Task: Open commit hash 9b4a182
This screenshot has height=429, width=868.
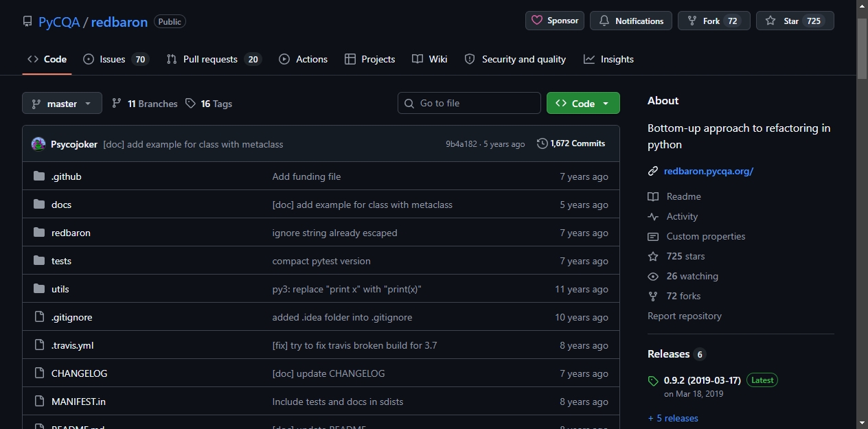Action: click(461, 144)
